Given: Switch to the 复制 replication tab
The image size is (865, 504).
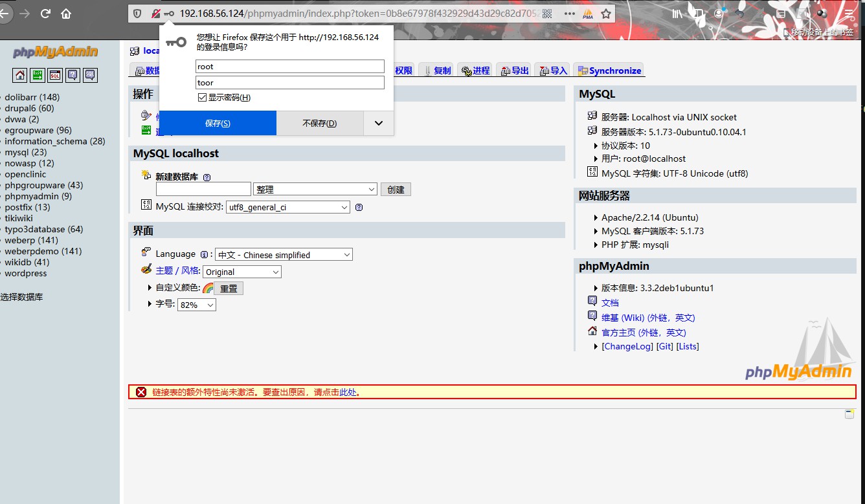Looking at the screenshot, I should [x=437, y=71].
